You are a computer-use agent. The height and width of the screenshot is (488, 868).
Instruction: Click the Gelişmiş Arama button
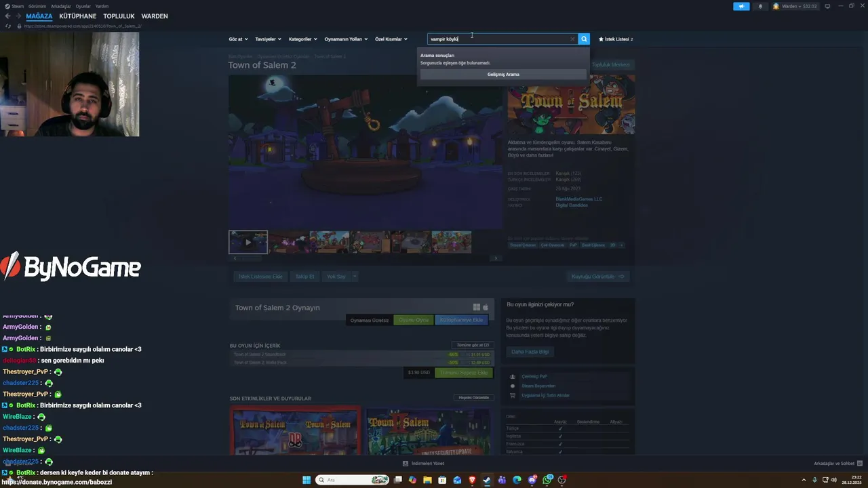(x=503, y=75)
